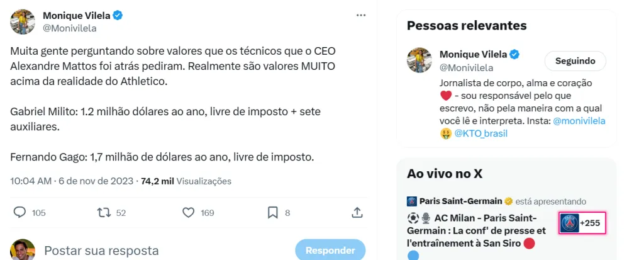Image resolution: width=644 pixels, height=260 pixels.
Task: Open your own reply avatar thumbnail
Action: click(x=23, y=251)
